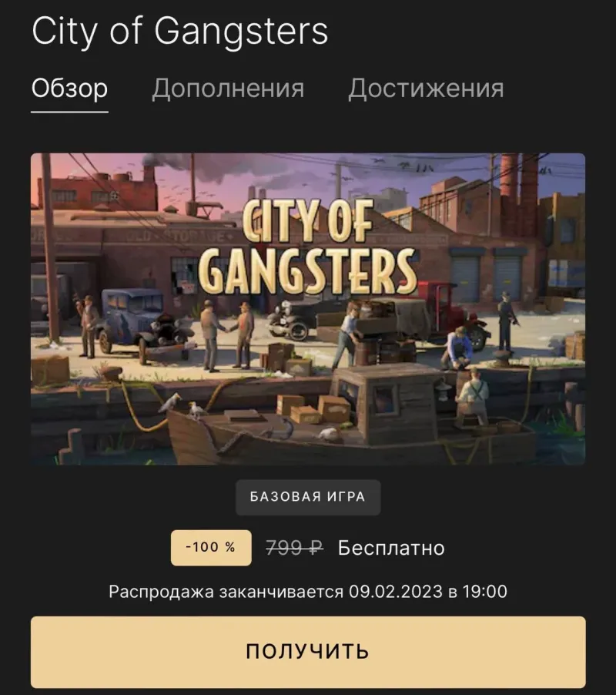Click the sale end date 09.02.2023 text

tap(396, 592)
